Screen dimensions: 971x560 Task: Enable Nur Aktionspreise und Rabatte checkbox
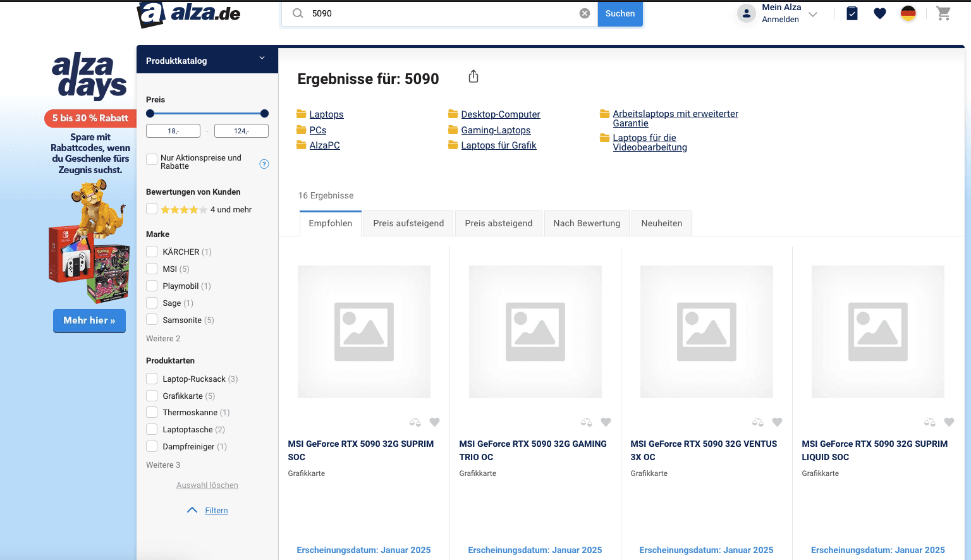(152, 159)
